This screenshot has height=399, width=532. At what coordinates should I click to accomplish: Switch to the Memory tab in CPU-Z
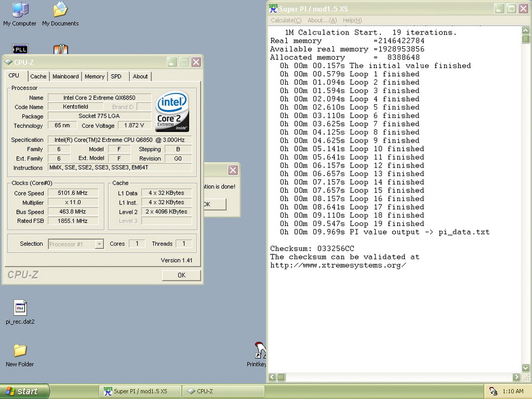[x=95, y=76]
